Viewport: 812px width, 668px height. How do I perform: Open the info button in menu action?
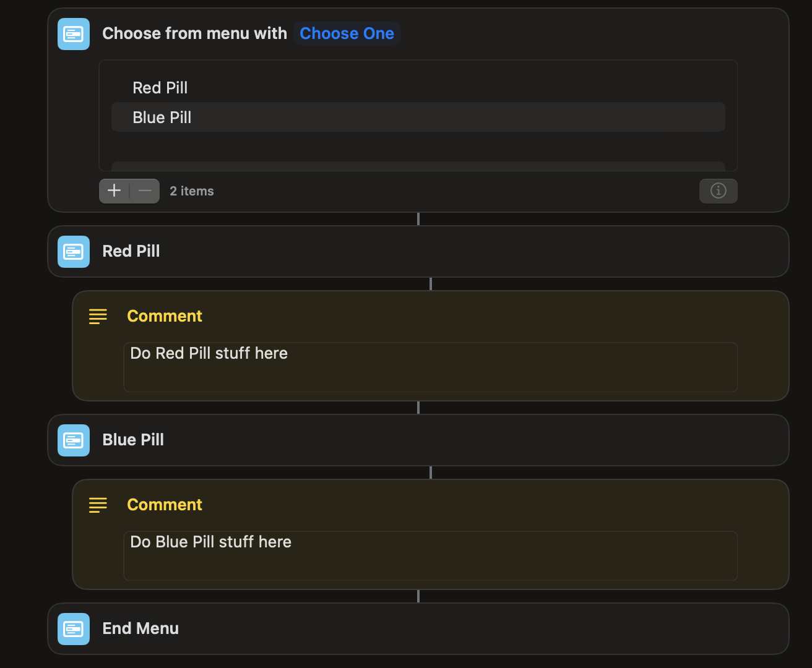(718, 191)
